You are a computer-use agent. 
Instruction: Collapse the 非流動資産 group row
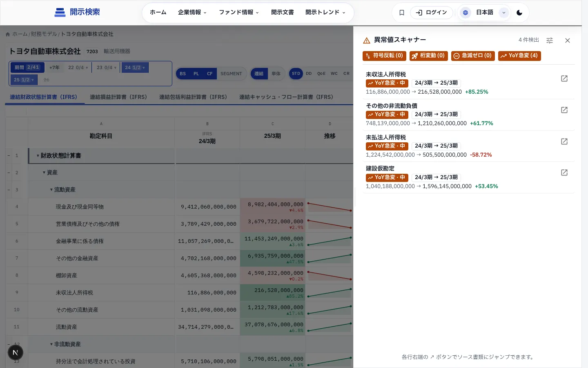point(51,344)
